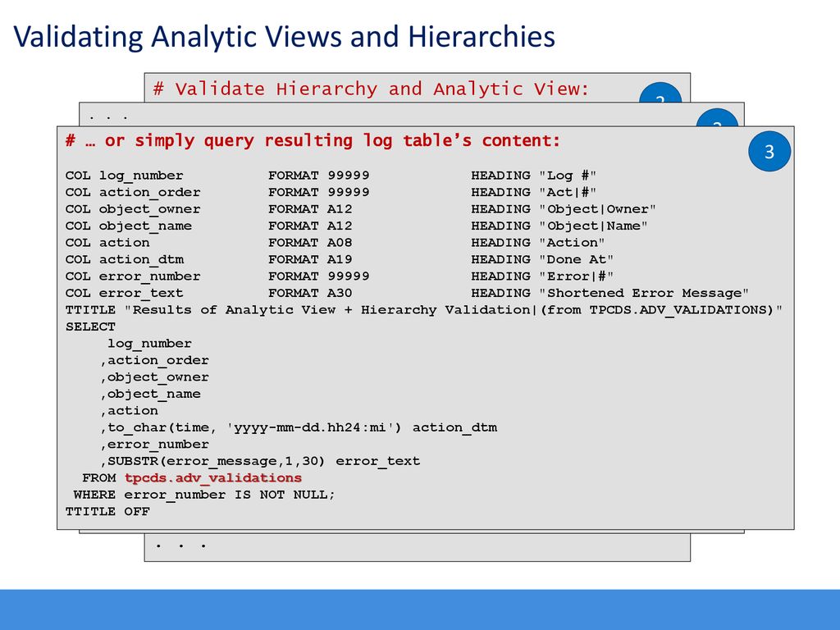The image size is (840, 630).
Task: Select the "FORMAT A19" text
Action: [310, 259]
